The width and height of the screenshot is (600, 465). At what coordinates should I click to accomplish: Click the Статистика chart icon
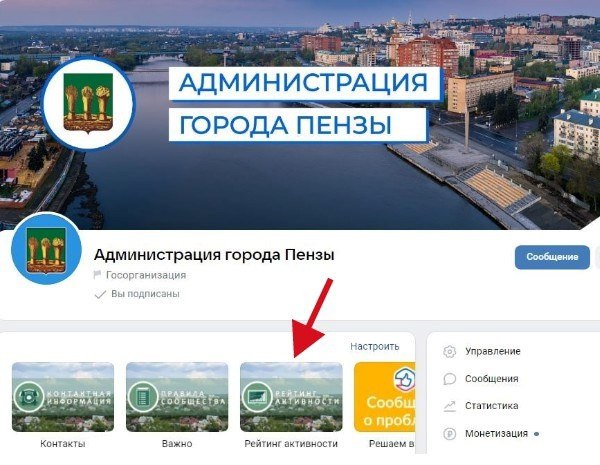450,406
